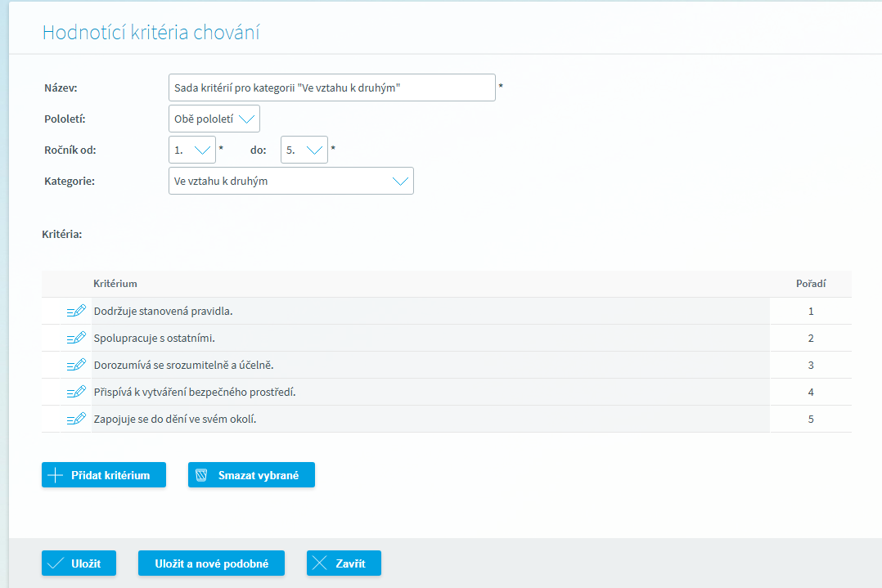Close the form using Zavřít

click(344, 563)
